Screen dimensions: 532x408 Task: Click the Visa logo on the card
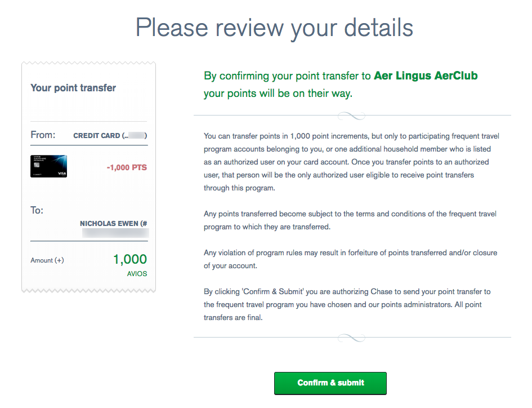[x=61, y=174]
